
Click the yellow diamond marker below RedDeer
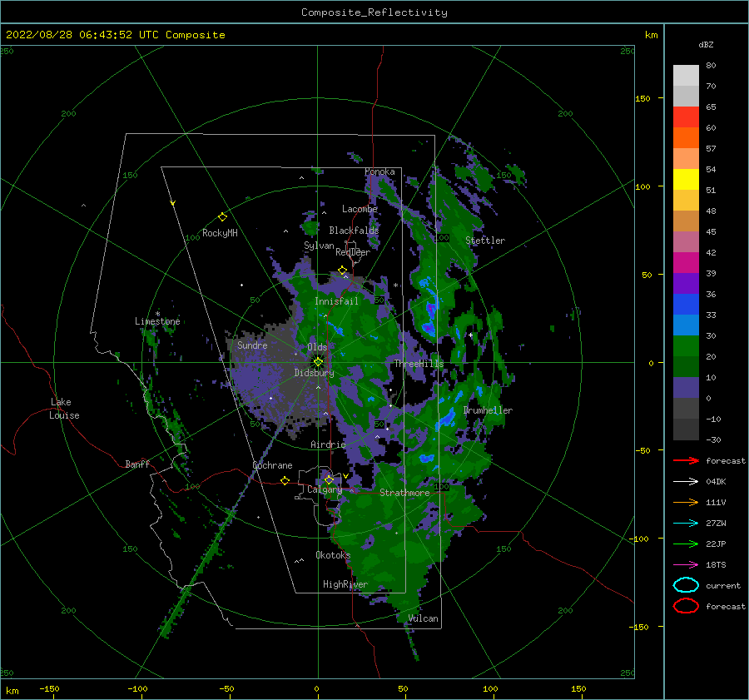pos(342,271)
